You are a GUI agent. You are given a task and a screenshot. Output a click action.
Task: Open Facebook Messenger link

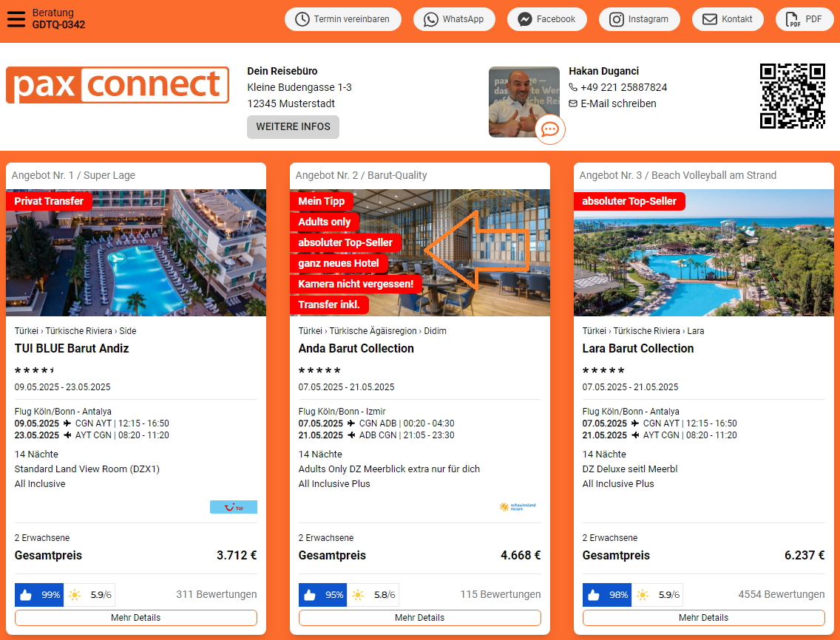tap(546, 19)
